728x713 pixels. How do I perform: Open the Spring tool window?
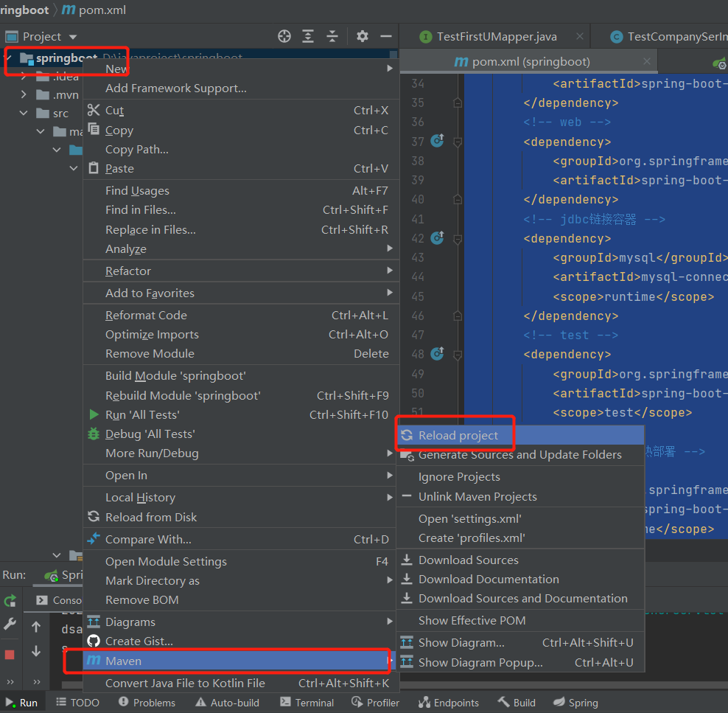coord(575,703)
